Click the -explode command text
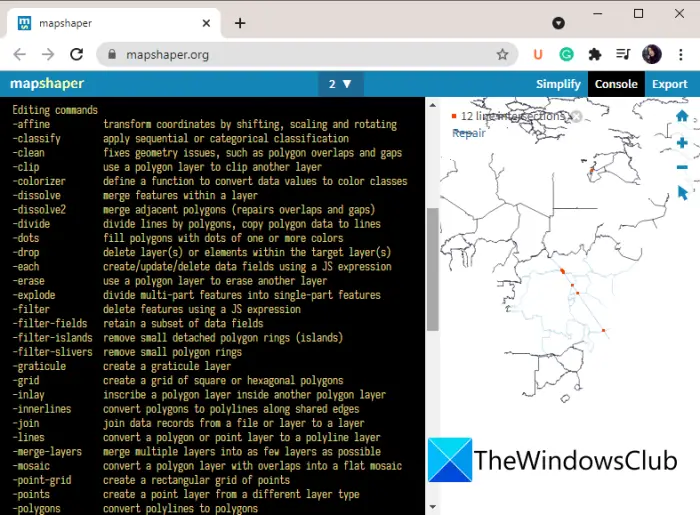The image size is (700, 515). 34,295
